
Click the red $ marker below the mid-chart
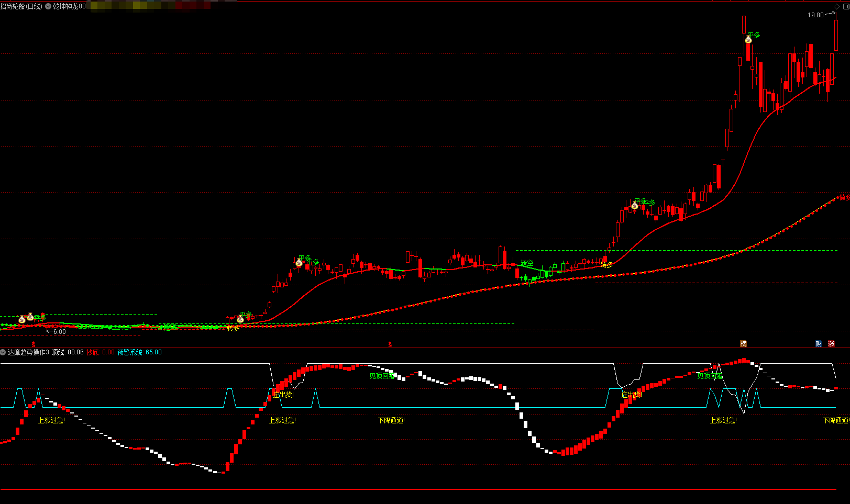[x=390, y=344]
